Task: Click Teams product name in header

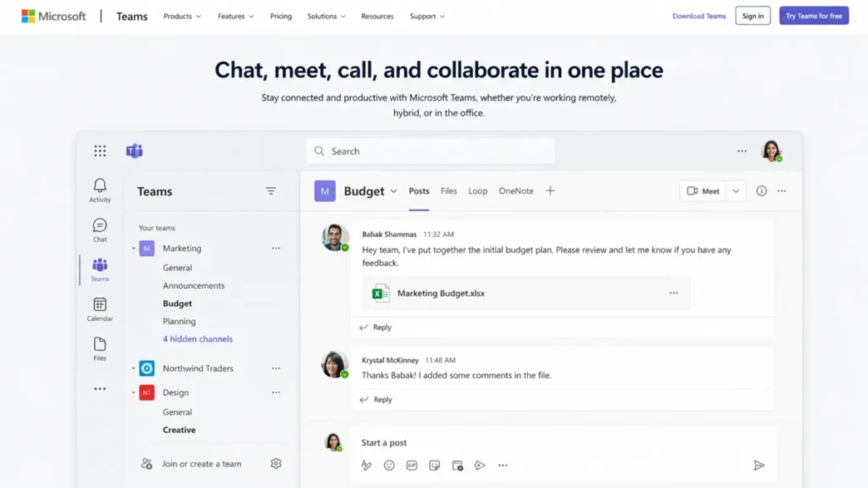Action: pyautogui.click(x=131, y=16)
